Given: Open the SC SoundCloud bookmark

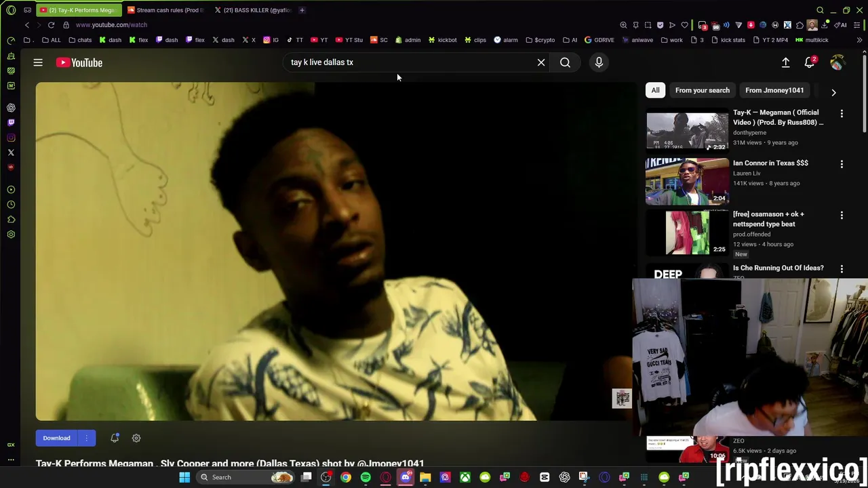Looking at the screenshot, I should (x=379, y=40).
